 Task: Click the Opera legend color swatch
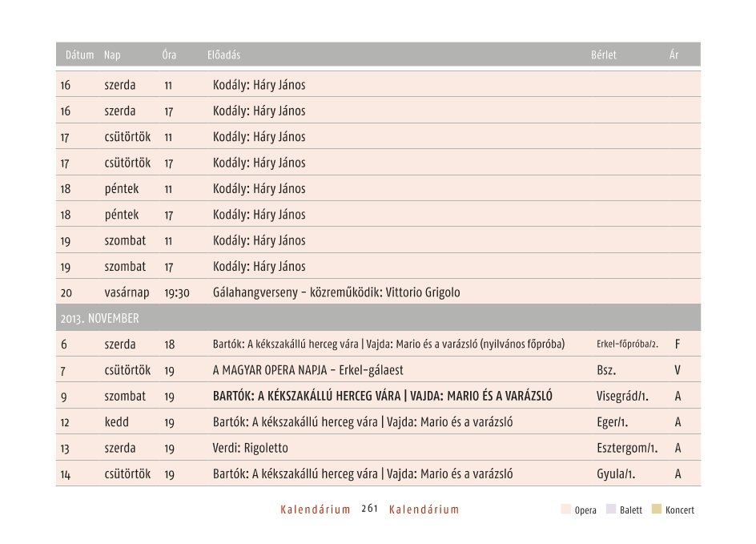click(x=566, y=510)
